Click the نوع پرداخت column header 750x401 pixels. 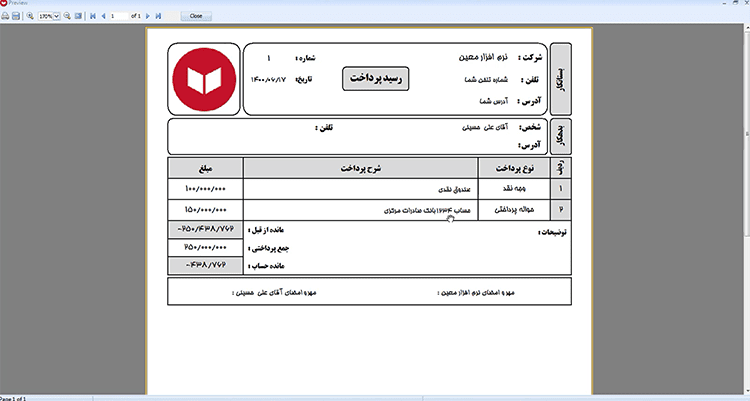[514, 168]
